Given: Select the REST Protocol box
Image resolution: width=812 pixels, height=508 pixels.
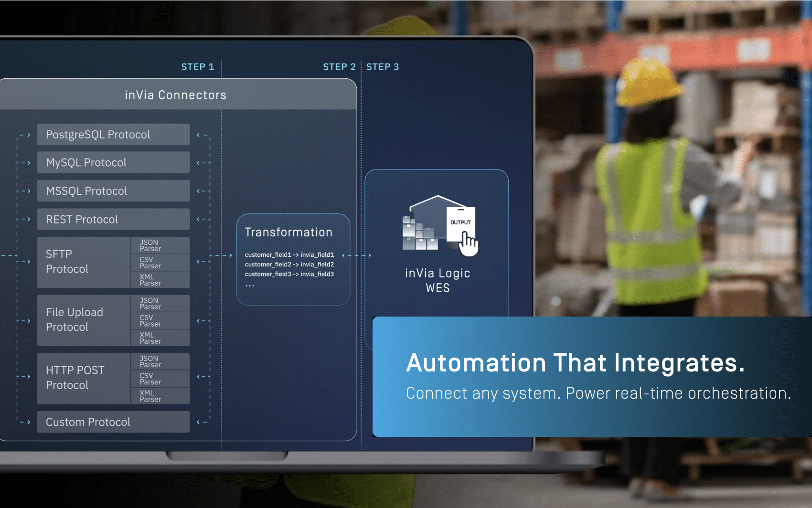Looking at the screenshot, I should [113, 219].
